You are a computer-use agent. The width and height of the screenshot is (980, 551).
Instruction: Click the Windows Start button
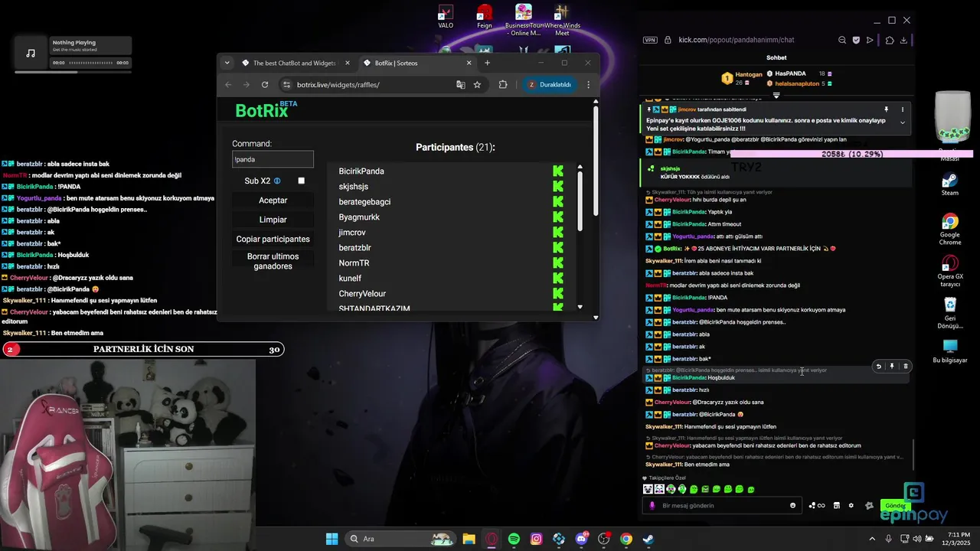[332, 539]
